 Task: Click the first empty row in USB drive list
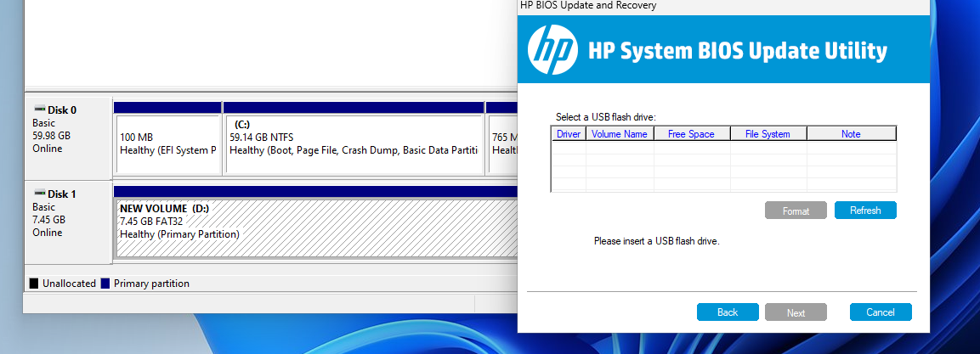[724, 148]
